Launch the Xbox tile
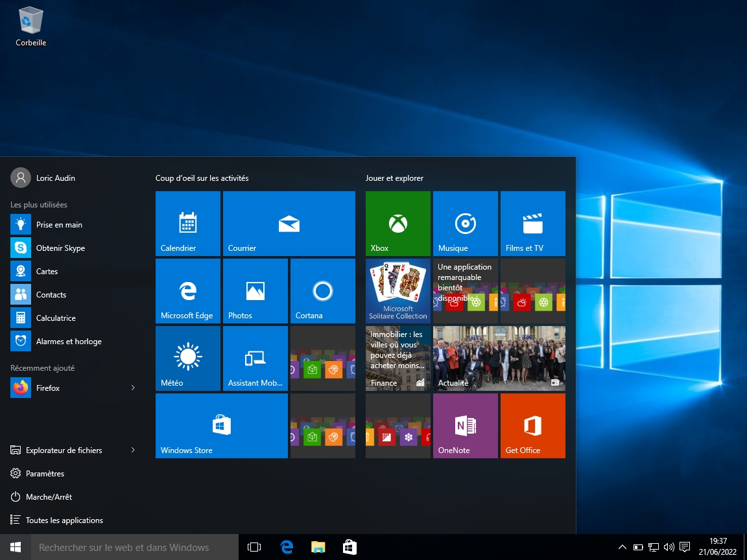Viewport: 747px width, 560px height. [x=397, y=224]
